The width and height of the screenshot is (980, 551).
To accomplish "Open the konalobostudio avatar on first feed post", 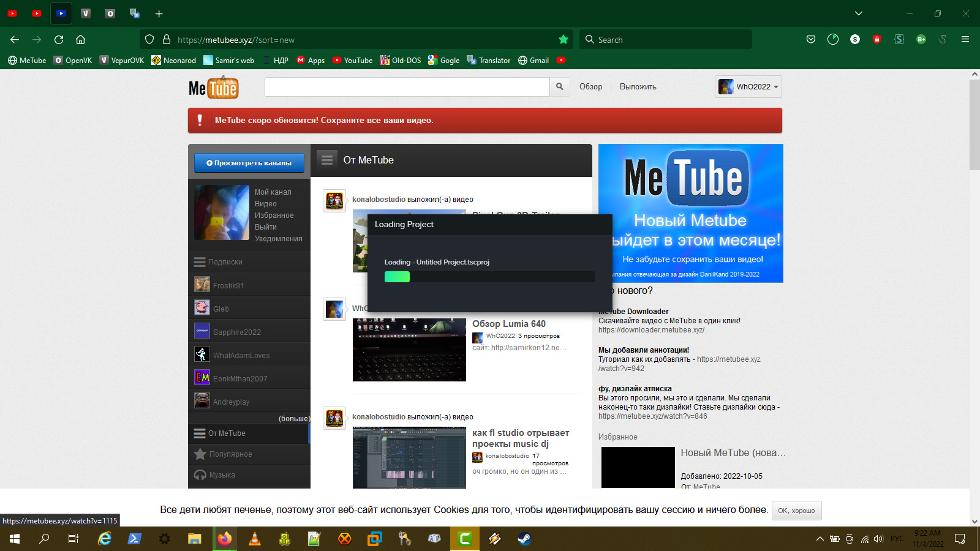I will click(x=334, y=200).
